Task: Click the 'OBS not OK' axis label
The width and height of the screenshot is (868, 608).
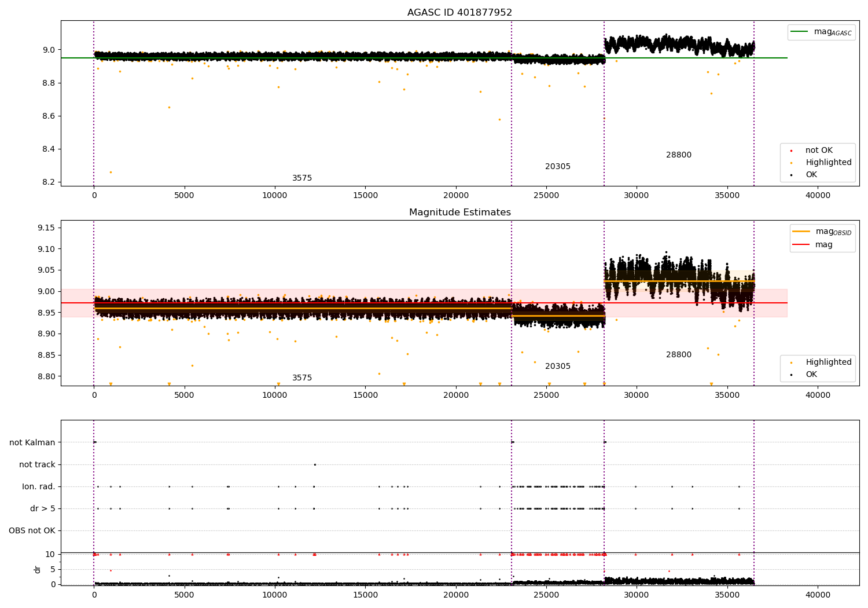Action: tap(32, 531)
